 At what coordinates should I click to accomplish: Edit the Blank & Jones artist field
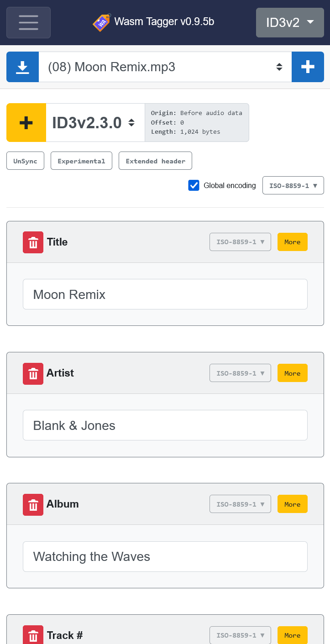[x=165, y=425]
